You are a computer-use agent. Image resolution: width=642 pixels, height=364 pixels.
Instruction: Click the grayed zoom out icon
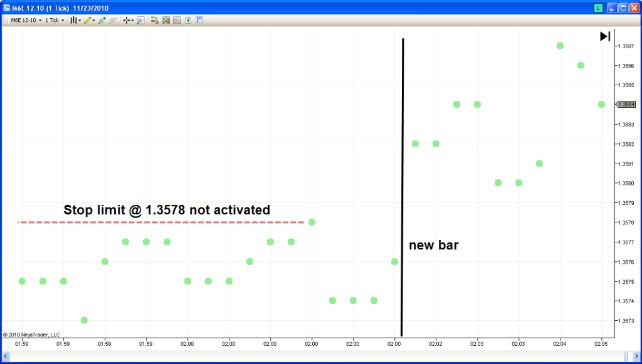coord(113,20)
